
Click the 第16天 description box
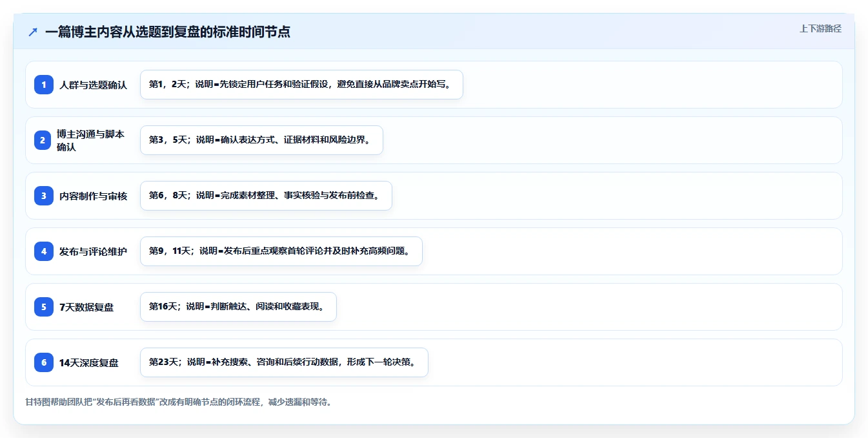point(238,307)
